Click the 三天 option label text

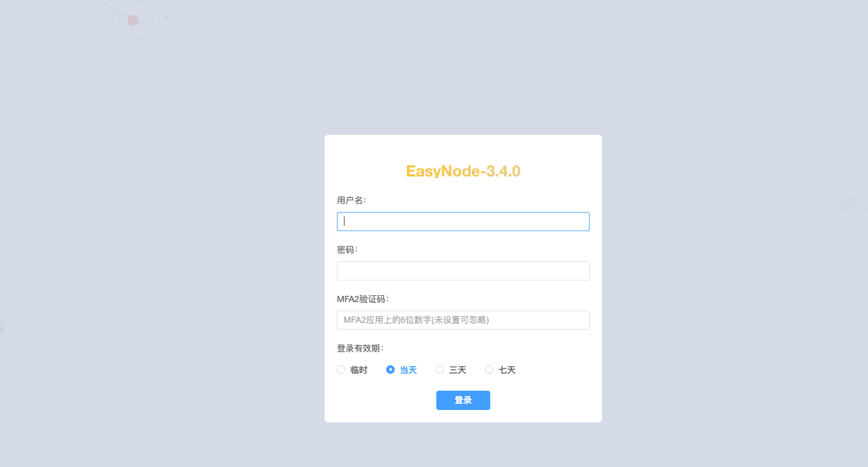457,370
